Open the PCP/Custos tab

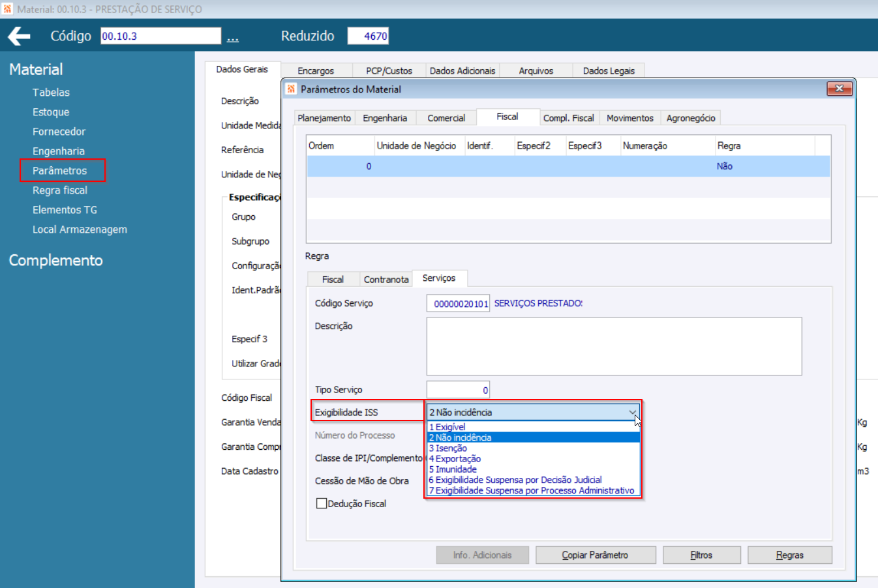(x=389, y=70)
